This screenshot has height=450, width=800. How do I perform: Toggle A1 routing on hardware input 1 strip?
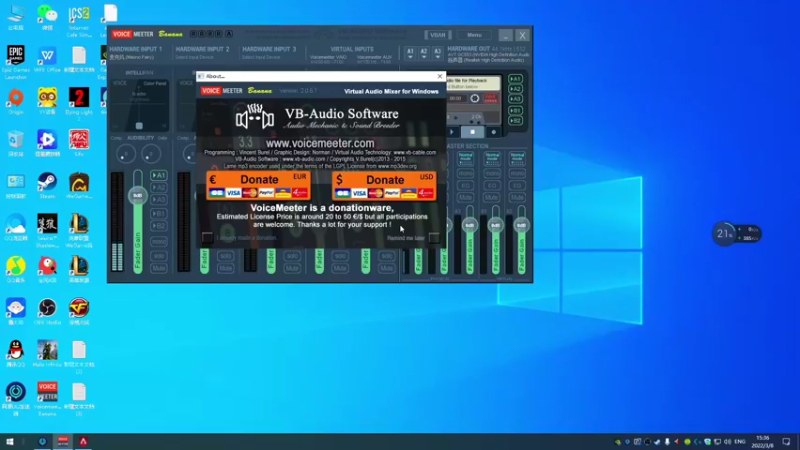[x=159, y=175]
